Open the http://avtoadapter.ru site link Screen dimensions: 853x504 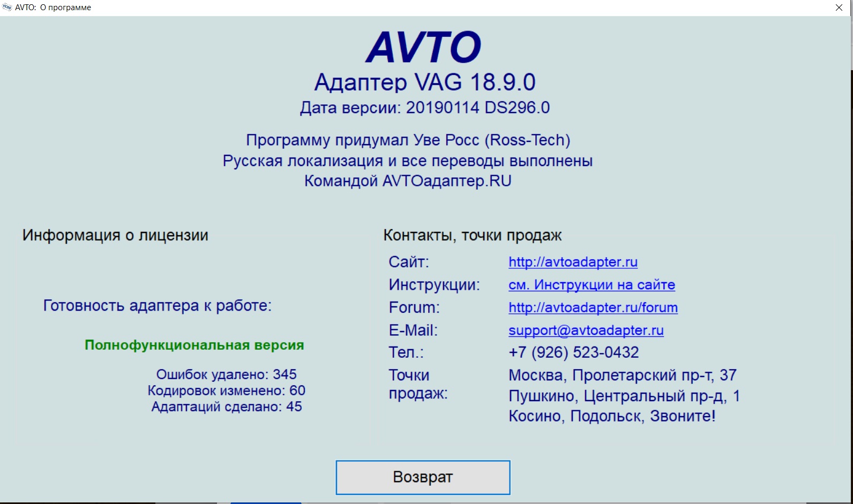point(573,262)
